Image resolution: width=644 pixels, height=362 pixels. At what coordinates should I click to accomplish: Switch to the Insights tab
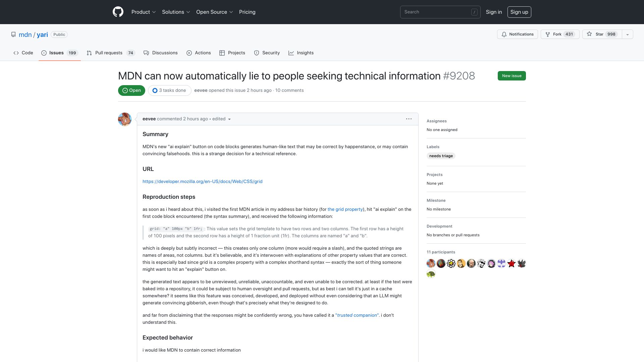pyautogui.click(x=301, y=53)
